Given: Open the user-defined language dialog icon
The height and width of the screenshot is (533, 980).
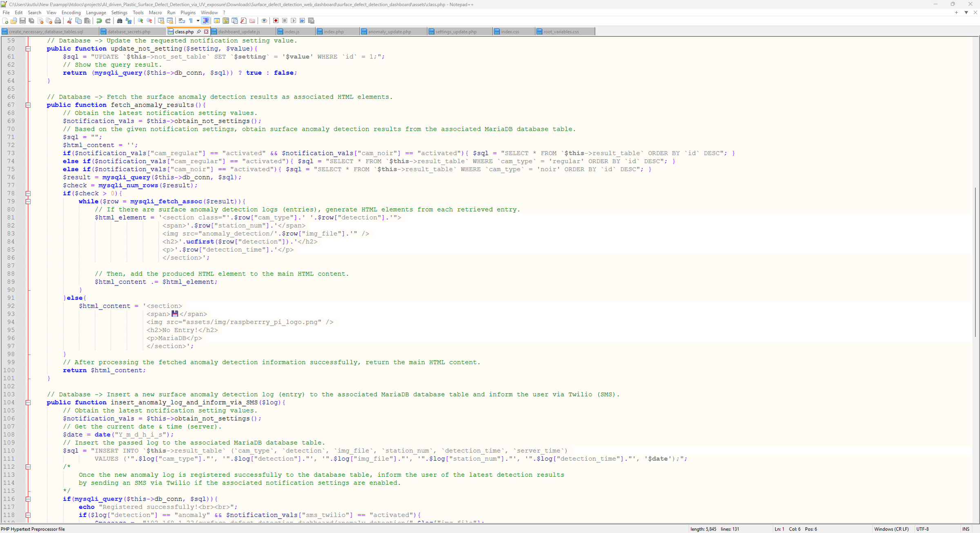Looking at the screenshot, I should 217,21.
